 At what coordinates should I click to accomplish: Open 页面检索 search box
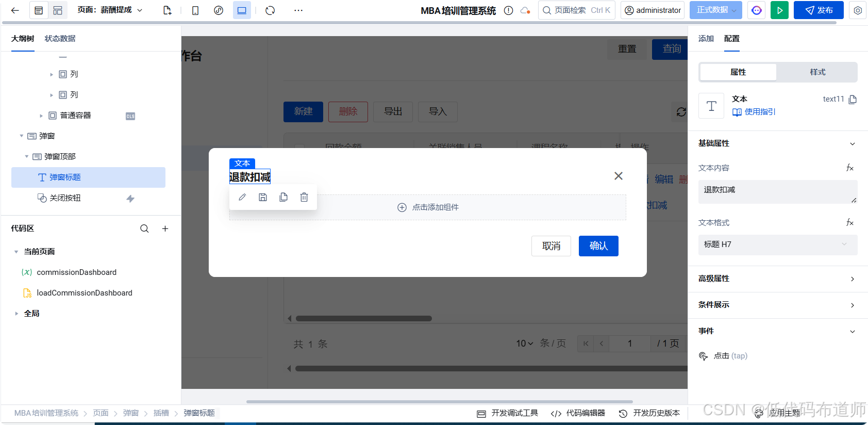577,10
